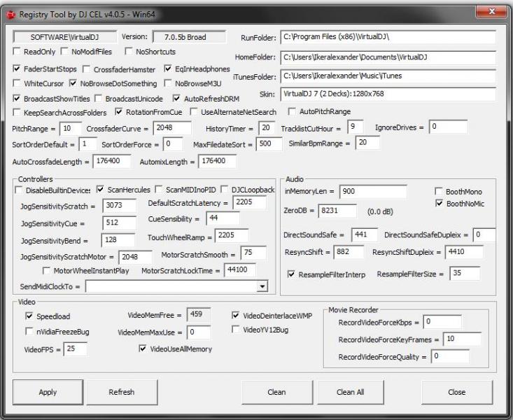Click the ResyncShift input field
The width and height of the screenshot is (513, 420).
[349, 252]
